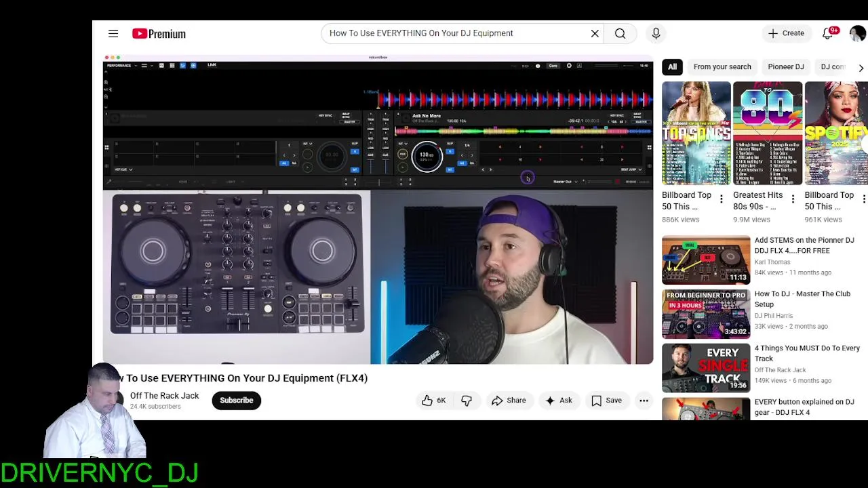Screen dimensions: 868x488
Task: Start voice search with the microphone
Action: (x=656, y=33)
